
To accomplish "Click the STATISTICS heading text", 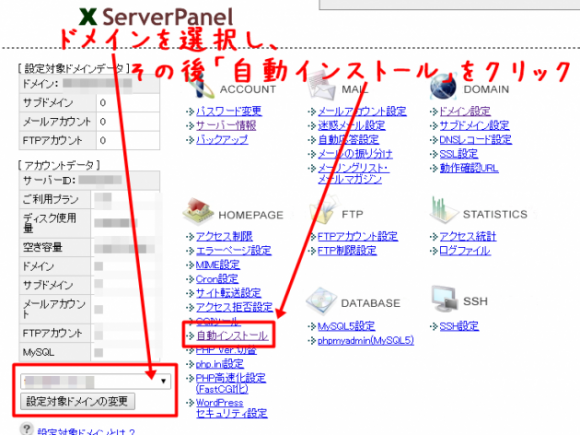I will click(495, 214).
